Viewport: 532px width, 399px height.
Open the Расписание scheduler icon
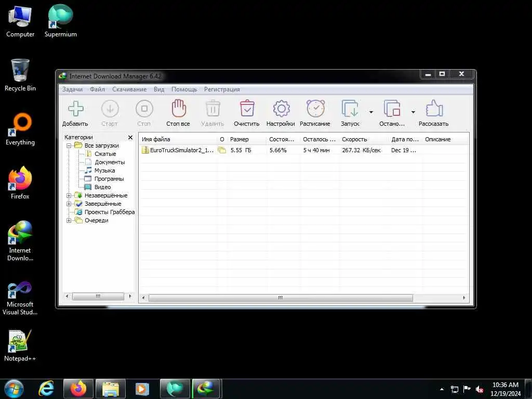tap(315, 109)
